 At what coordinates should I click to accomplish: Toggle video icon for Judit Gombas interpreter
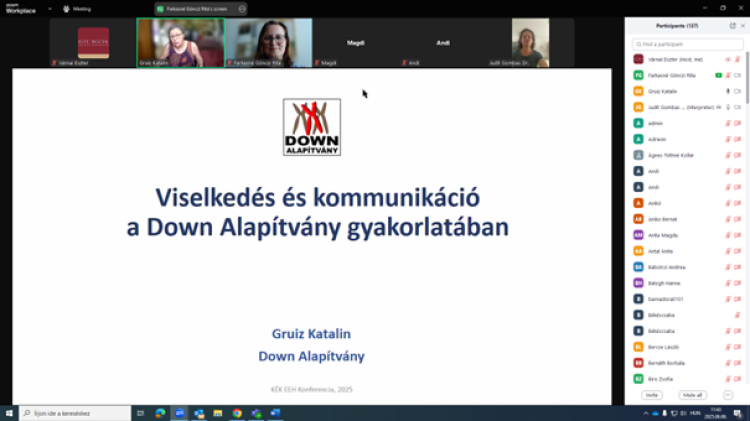737,108
